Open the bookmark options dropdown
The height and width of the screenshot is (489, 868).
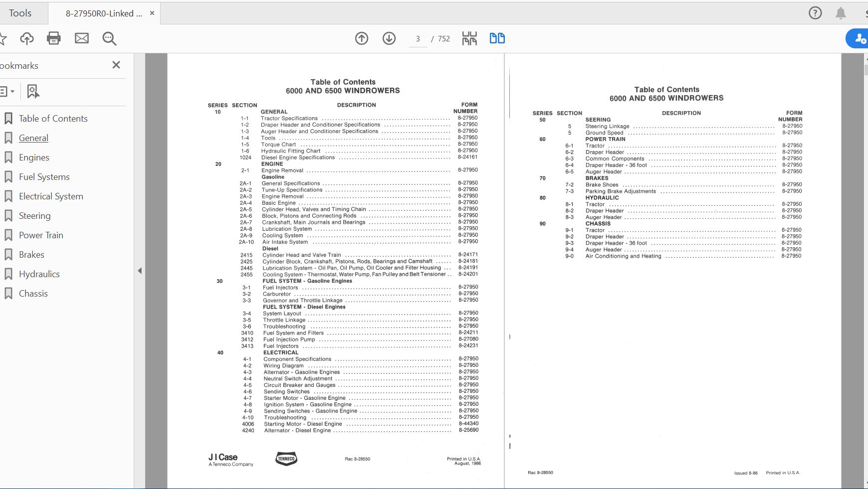coord(7,91)
